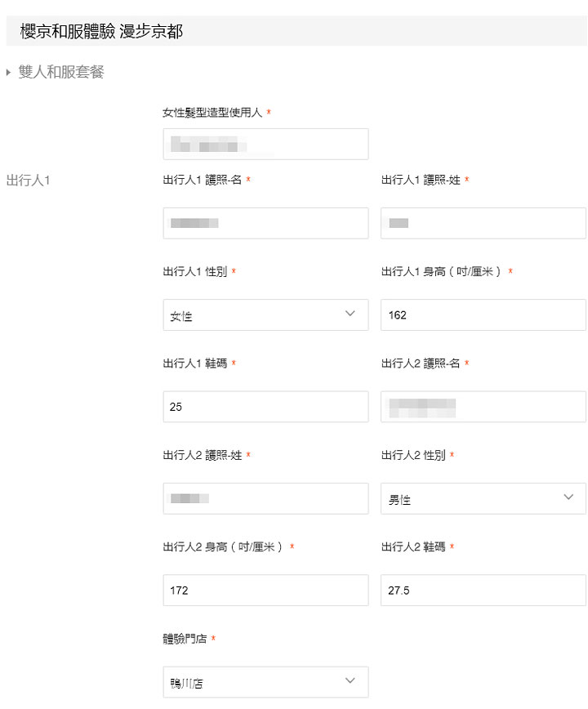Click the 出行人2 鞋碼 field showing 27.5
The image size is (588, 709).
click(x=483, y=591)
